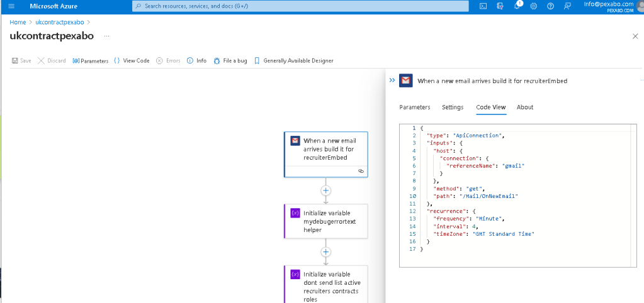The height and width of the screenshot is (303, 644).
Task: Open View Code in the toolbar
Action: tap(132, 61)
